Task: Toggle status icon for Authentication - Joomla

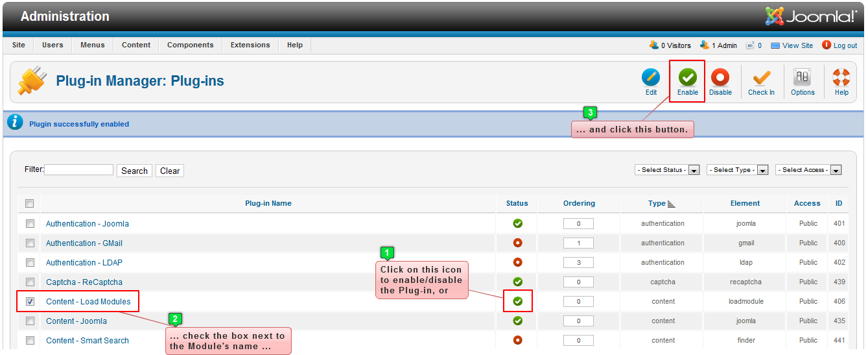Action: click(x=517, y=223)
